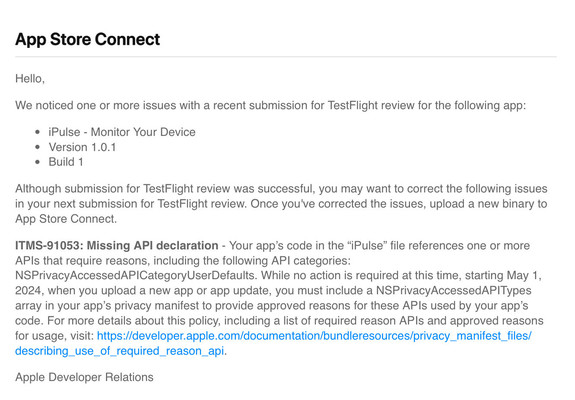Click the bullet dot before Build 1
The image size is (575, 400).
click(x=37, y=162)
